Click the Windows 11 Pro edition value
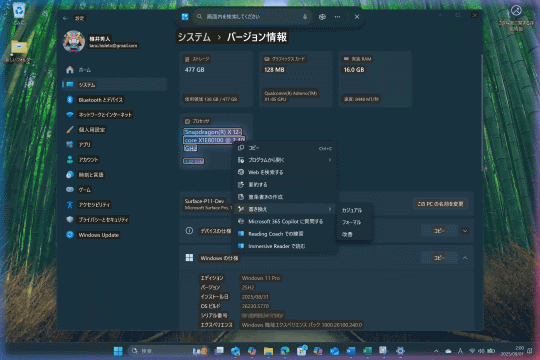Image resolution: width=540 pixels, height=360 pixels. pyautogui.click(x=261, y=278)
